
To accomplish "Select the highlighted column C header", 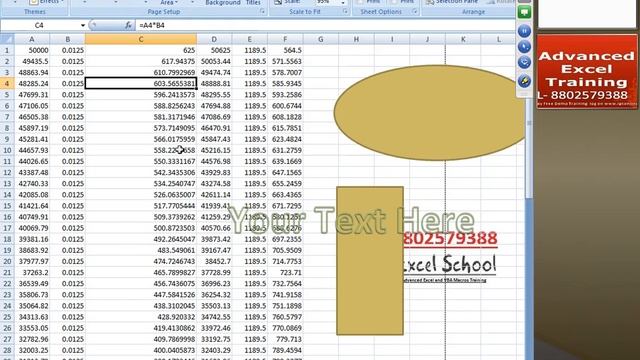I will [x=141, y=39].
